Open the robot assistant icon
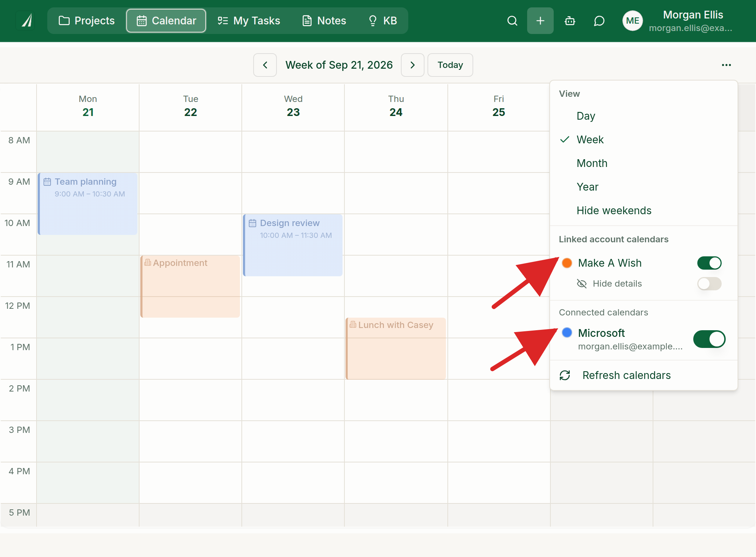The image size is (756, 557). tap(570, 21)
